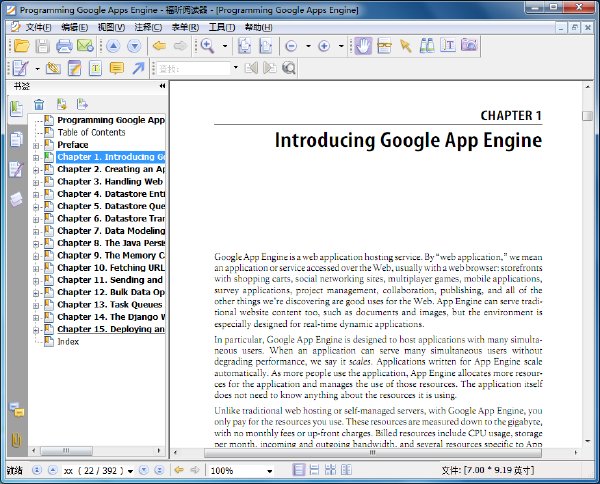Jump to last page in status bar

(x=160, y=470)
